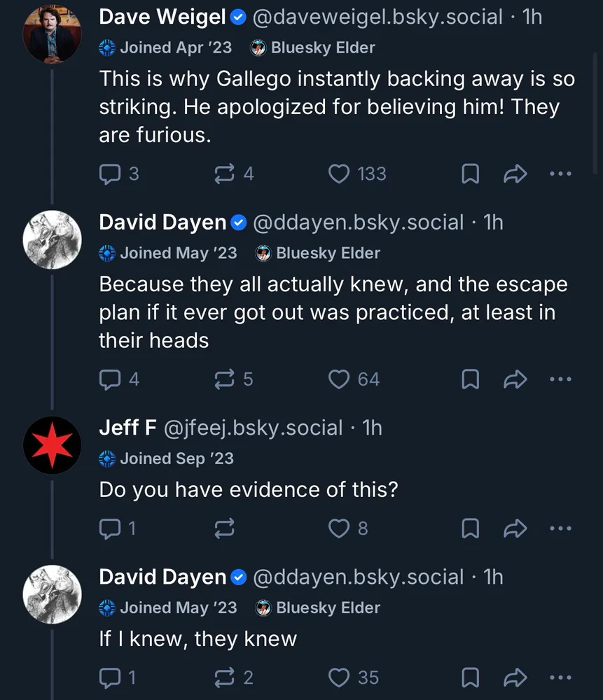Like David Dayen's post with 64 likes

(340, 379)
